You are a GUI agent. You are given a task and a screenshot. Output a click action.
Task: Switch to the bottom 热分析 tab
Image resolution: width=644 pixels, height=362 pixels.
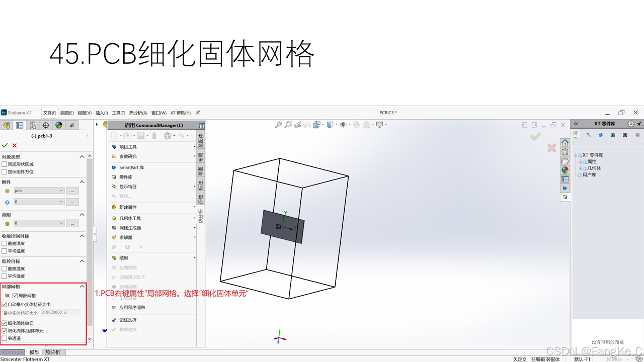click(52, 352)
